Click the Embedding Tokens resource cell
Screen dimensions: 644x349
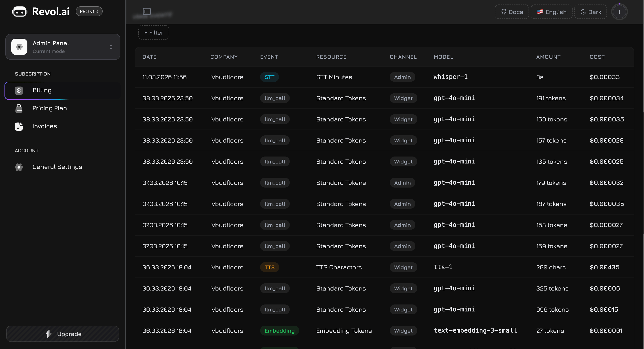344,331
